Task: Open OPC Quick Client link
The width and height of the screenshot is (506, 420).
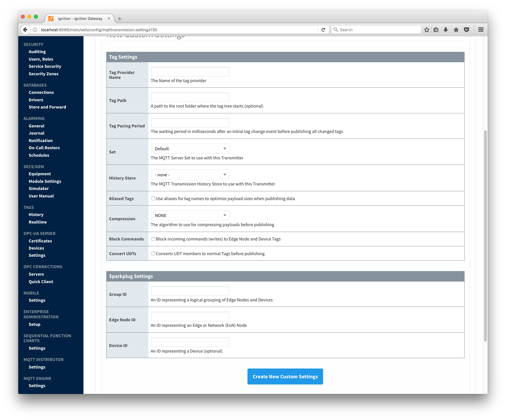Action: pos(41,282)
